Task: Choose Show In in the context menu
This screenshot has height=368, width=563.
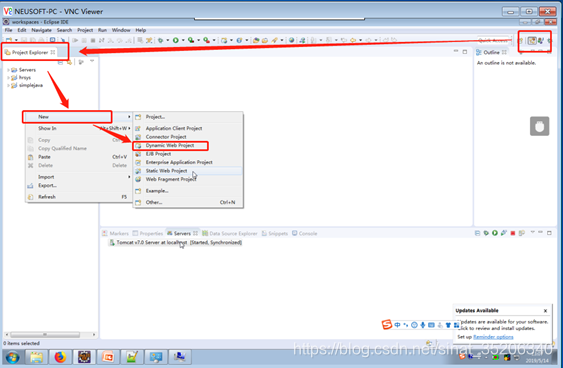Action: (78, 128)
